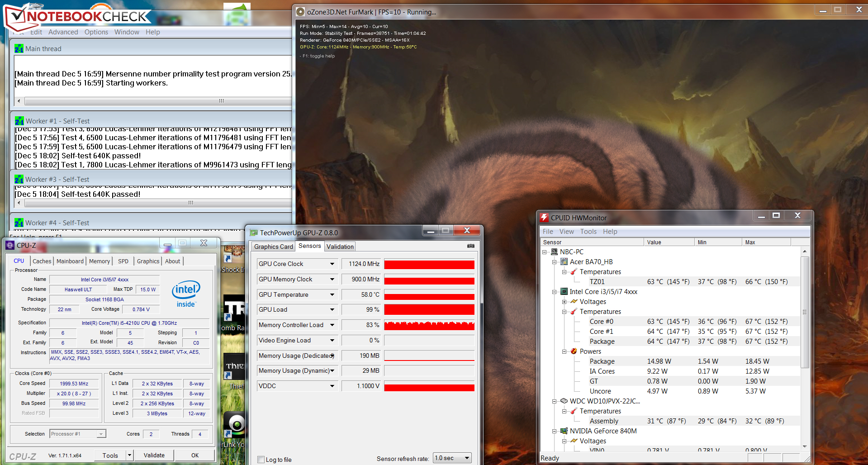Open the View menu in HWMonitor
The image size is (868, 465).
tap(566, 231)
